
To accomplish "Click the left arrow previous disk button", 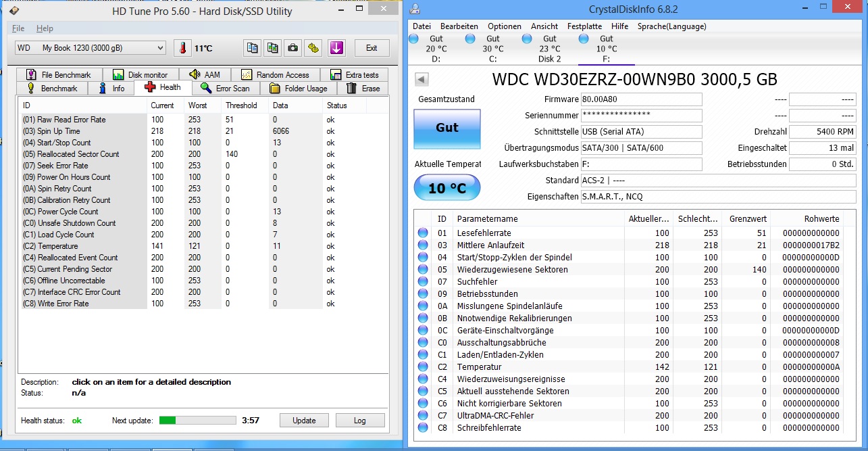I will [422, 79].
